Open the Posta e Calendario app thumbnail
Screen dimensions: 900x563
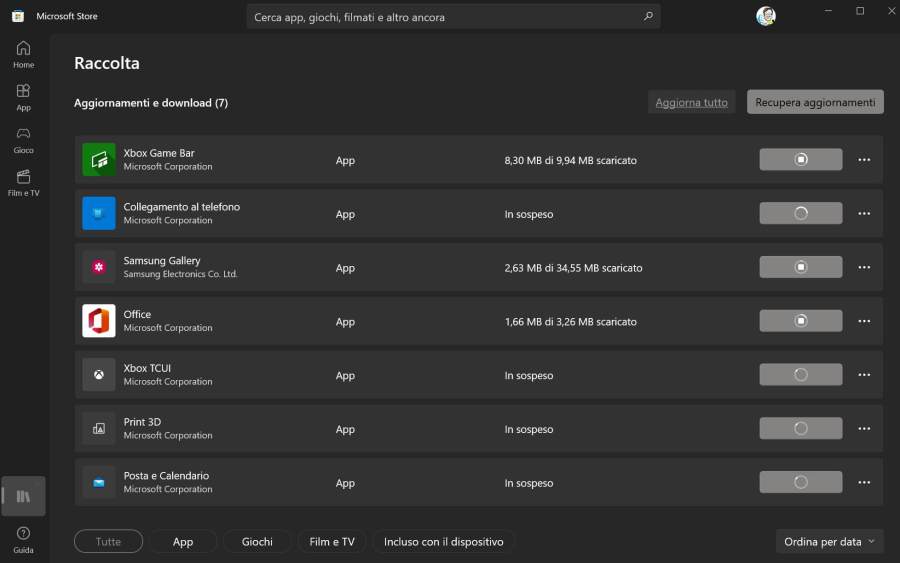coord(99,483)
